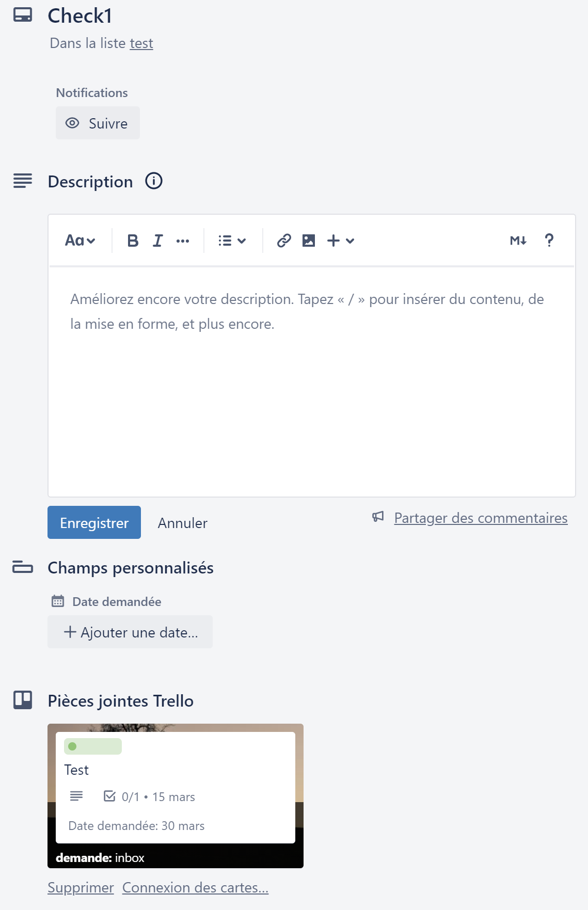Screen dimensions: 588x910
Task: Expand the lists dropdown
Action: point(232,241)
